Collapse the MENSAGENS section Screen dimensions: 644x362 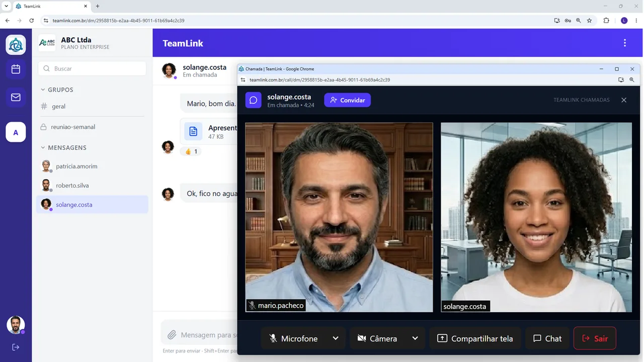pos(63,147)
